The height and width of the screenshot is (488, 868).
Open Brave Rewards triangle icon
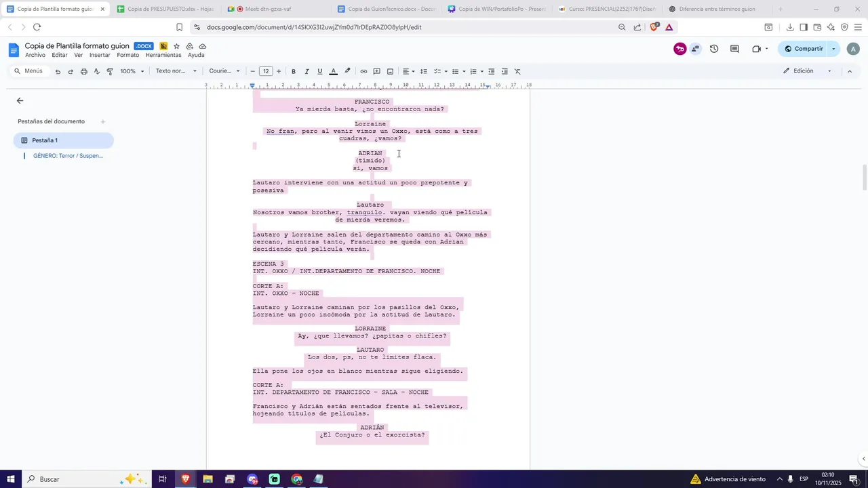click(x=669, y=27)
